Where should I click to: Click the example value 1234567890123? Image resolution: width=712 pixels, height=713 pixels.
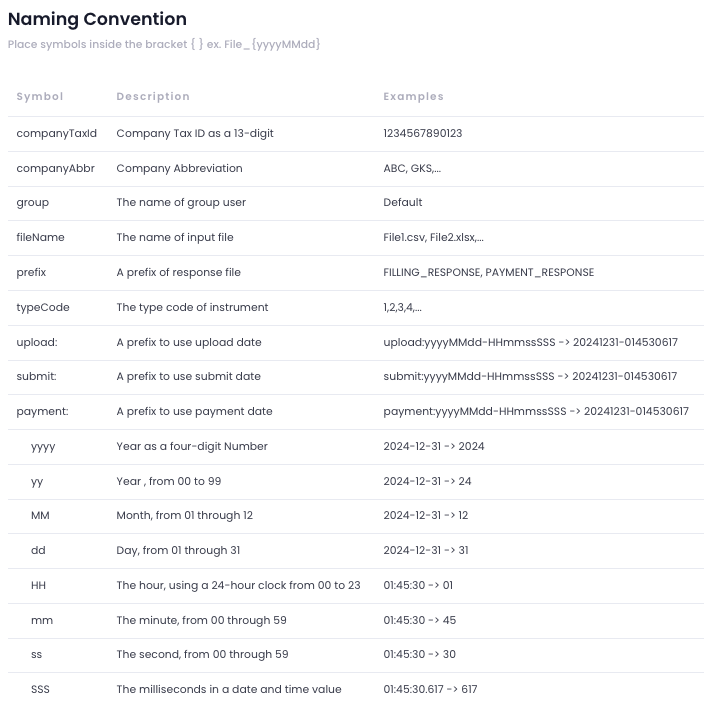pyautogui.click(x=423, y=133)
